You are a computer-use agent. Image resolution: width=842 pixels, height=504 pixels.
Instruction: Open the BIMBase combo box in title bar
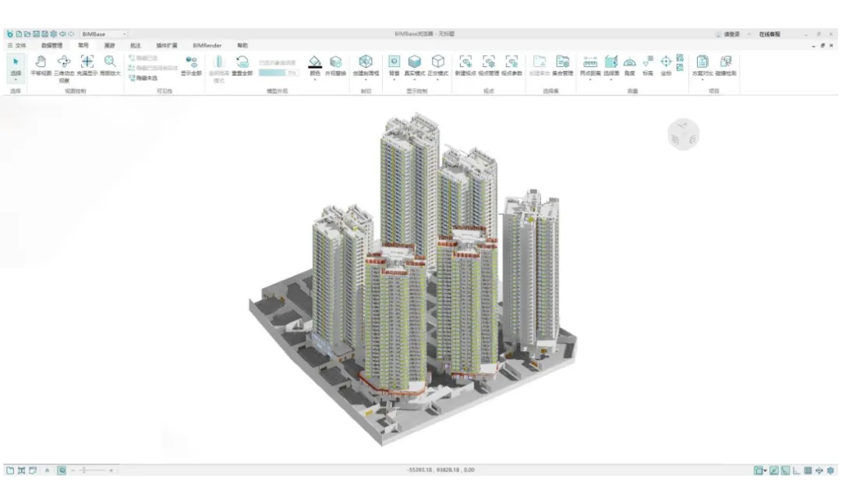click(x=104, y=34)
